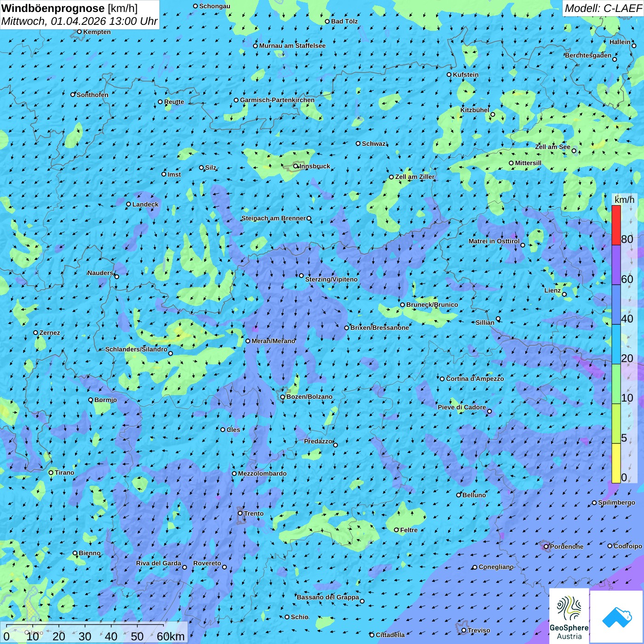Click the Kitzbühel city marker
Viewport: 644px width, 644px height.
[493, 115]
